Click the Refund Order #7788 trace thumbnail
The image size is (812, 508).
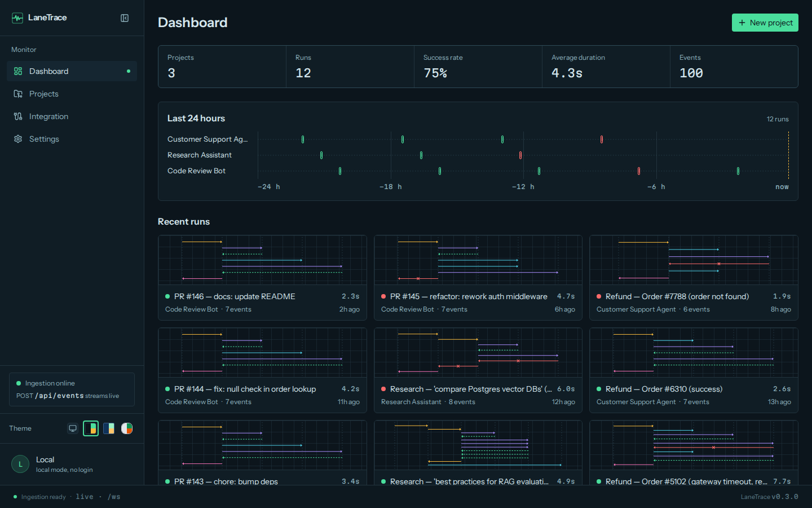pyautogui.click(x=694, y=260)
